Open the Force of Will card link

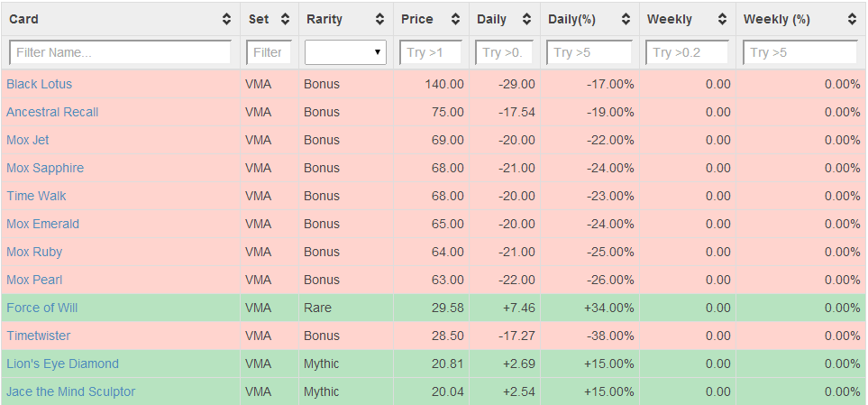(x=41, y=308)
